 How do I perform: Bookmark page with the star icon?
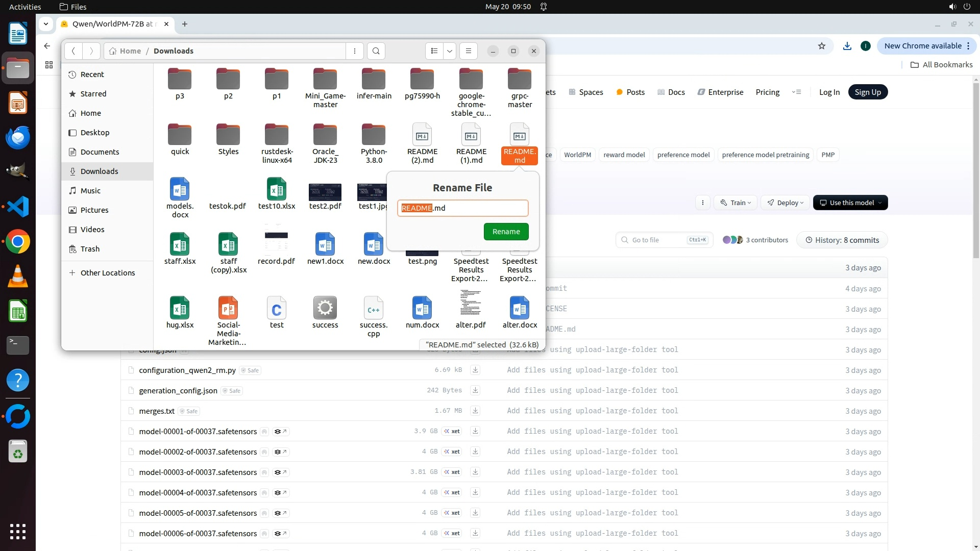pos(822,46)
